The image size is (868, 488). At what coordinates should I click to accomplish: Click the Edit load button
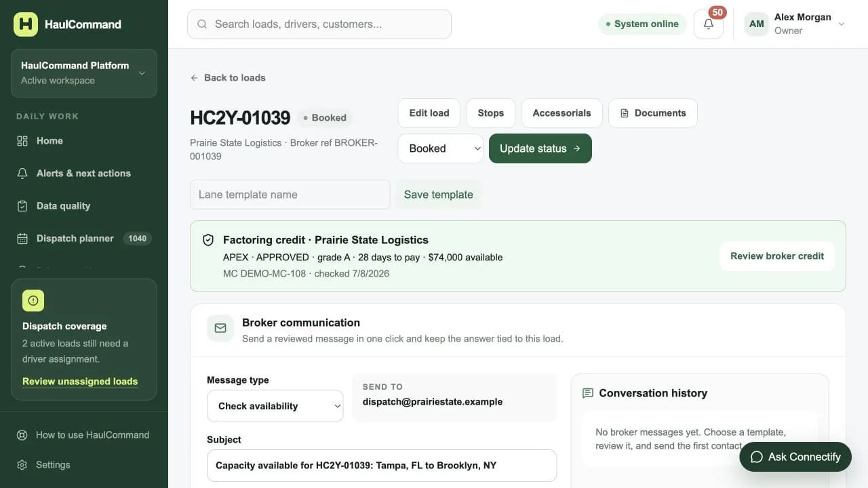[x=429, y=113]
